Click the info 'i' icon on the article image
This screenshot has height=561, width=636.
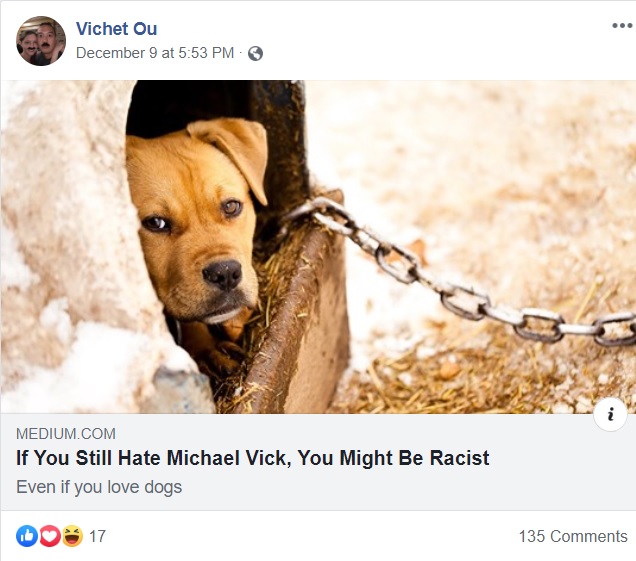coord(610,414)
